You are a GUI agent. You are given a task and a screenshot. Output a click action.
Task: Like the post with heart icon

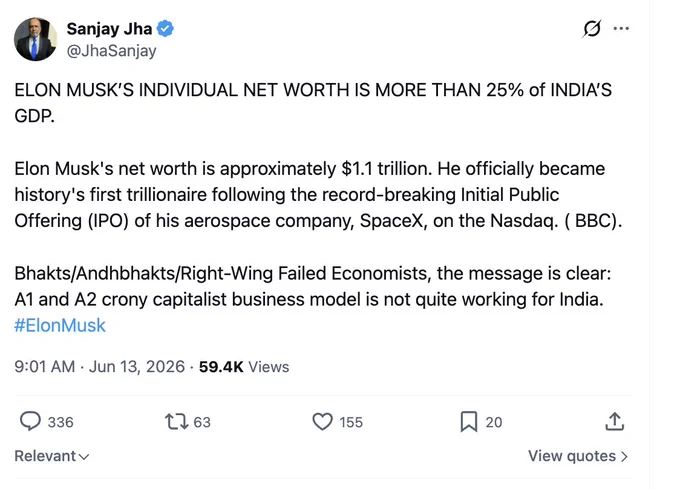click(323, 421)
